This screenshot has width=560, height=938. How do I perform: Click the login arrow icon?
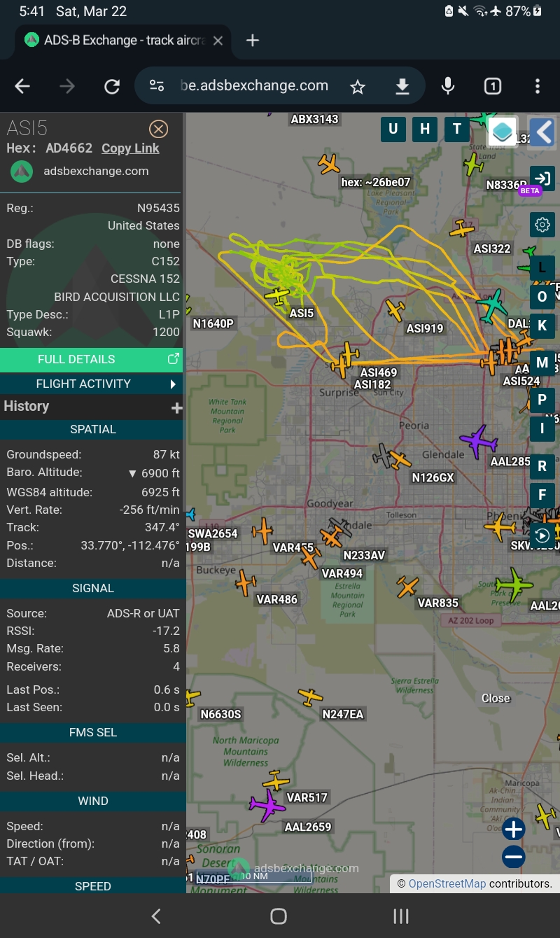click(542, 177)
